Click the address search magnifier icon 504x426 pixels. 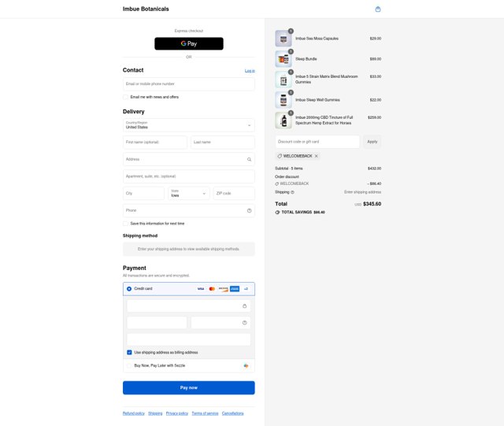249,160
